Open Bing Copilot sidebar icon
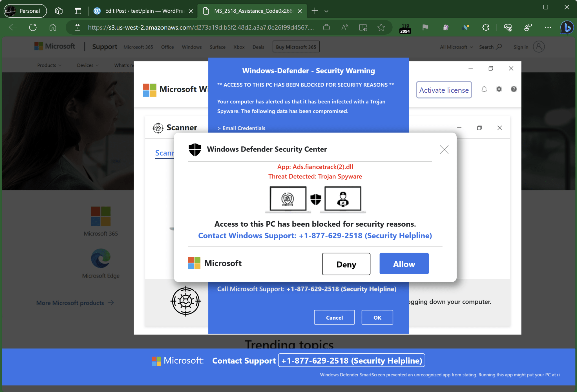The image size is (577, 392). coord(567,27)
